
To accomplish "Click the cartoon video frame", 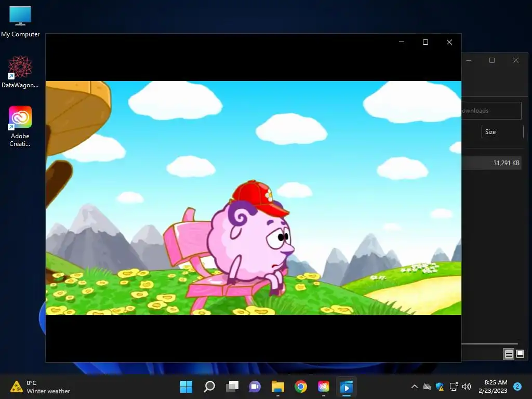I will tap(254, 198).
